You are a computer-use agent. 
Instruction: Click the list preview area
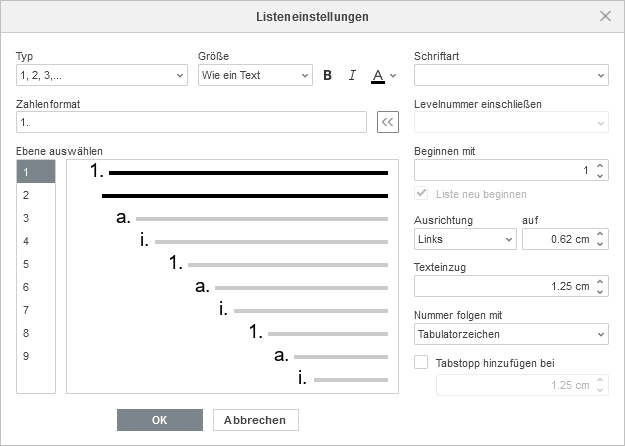point(232,277)
